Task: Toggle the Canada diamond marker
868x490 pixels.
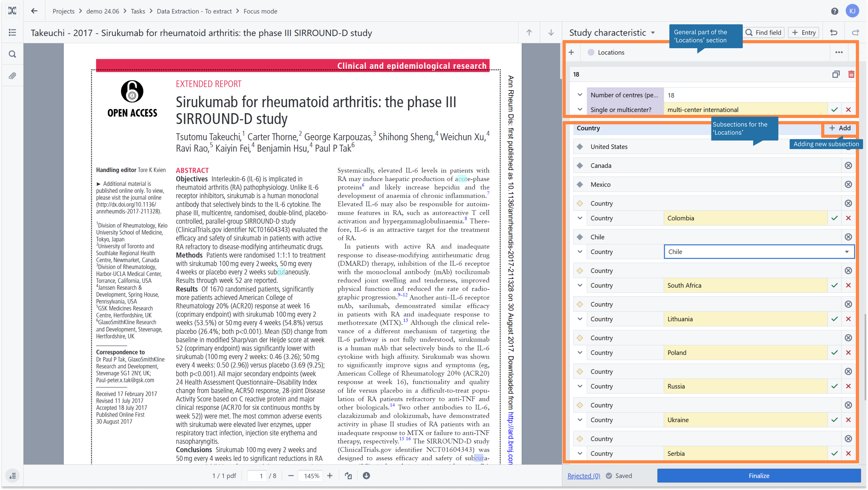Action: [579, 166]
